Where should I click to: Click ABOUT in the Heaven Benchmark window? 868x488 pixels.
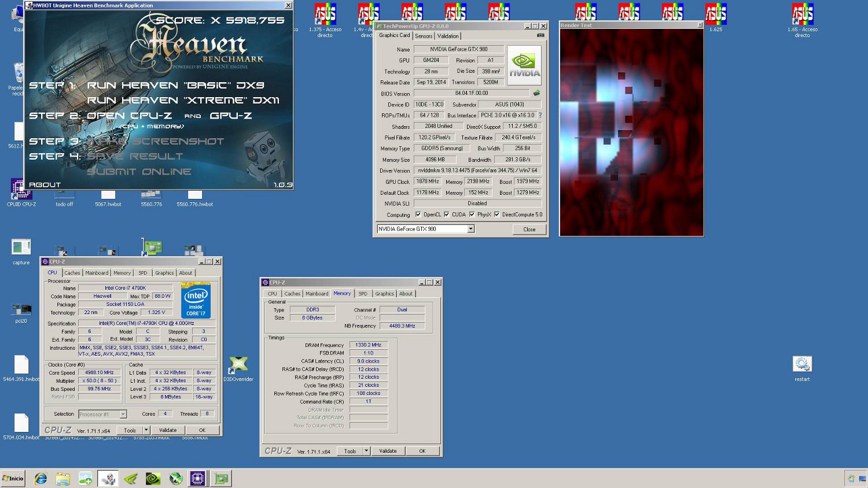[45, 185]
